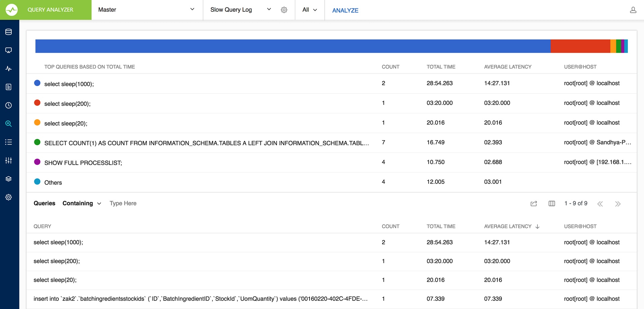Open the monitor icon in sidebar

click(x=9, y=50)
